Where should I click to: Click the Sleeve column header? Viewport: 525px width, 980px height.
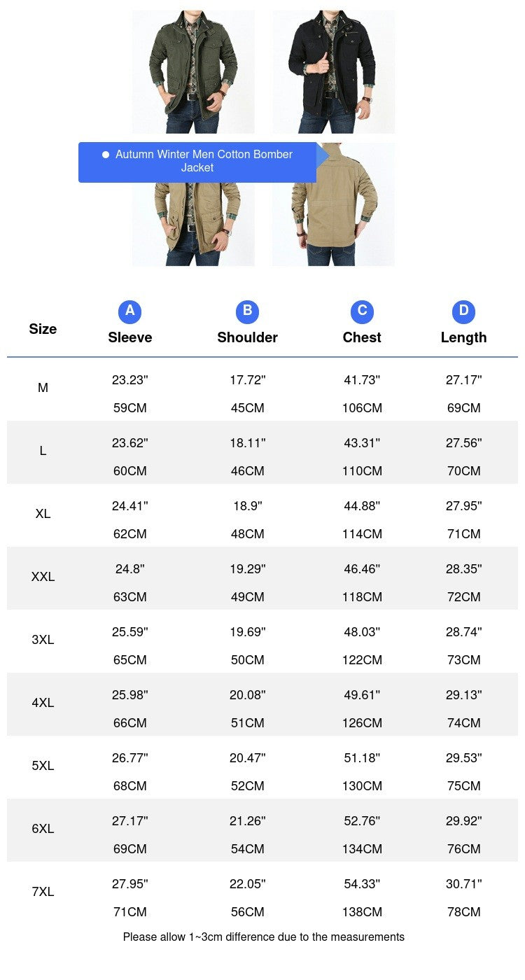click(129, 337)
